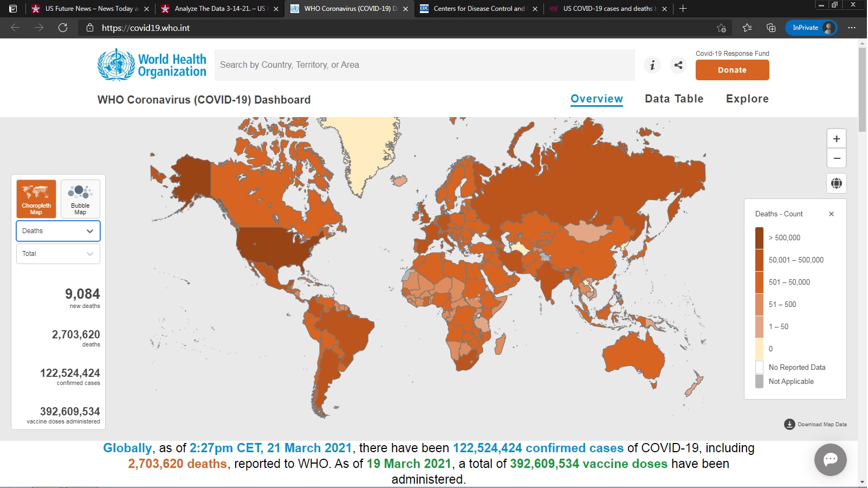Click the Download Map Data icon
The height and width of the screenshot is (488, 868).
click(x=789, y=424)
